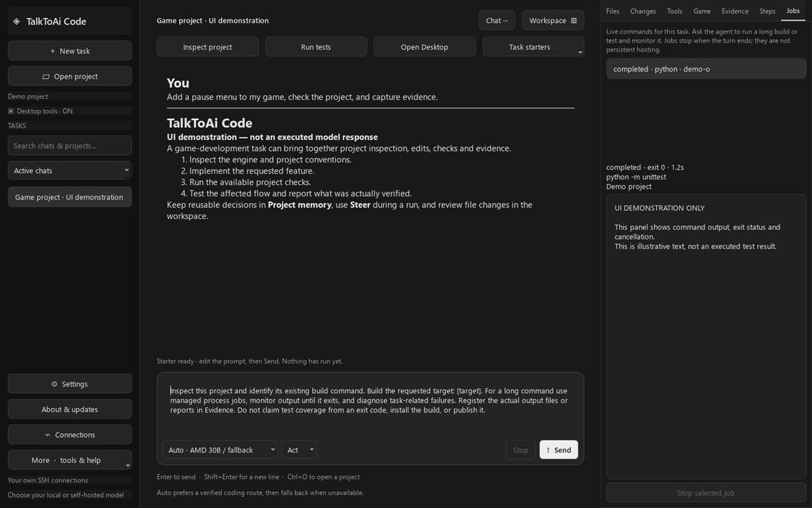Select the completed python demo-o job entry
Image resolution: width=812 pixels, height=508 pixels.
click(706, 69)
